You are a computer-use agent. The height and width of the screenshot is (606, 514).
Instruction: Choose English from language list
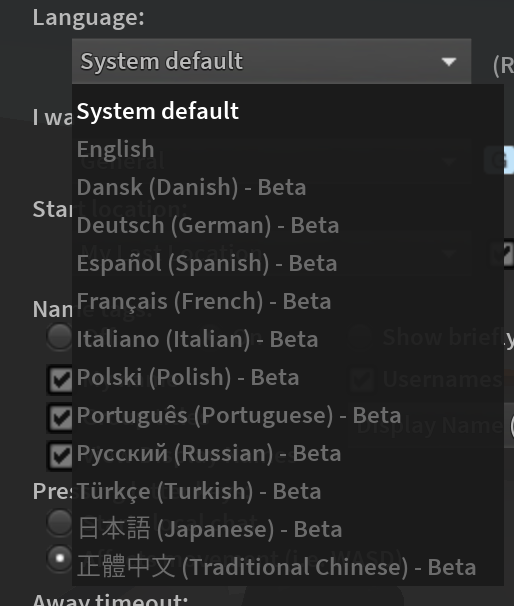pyautogui.click(x=288, y=149)
